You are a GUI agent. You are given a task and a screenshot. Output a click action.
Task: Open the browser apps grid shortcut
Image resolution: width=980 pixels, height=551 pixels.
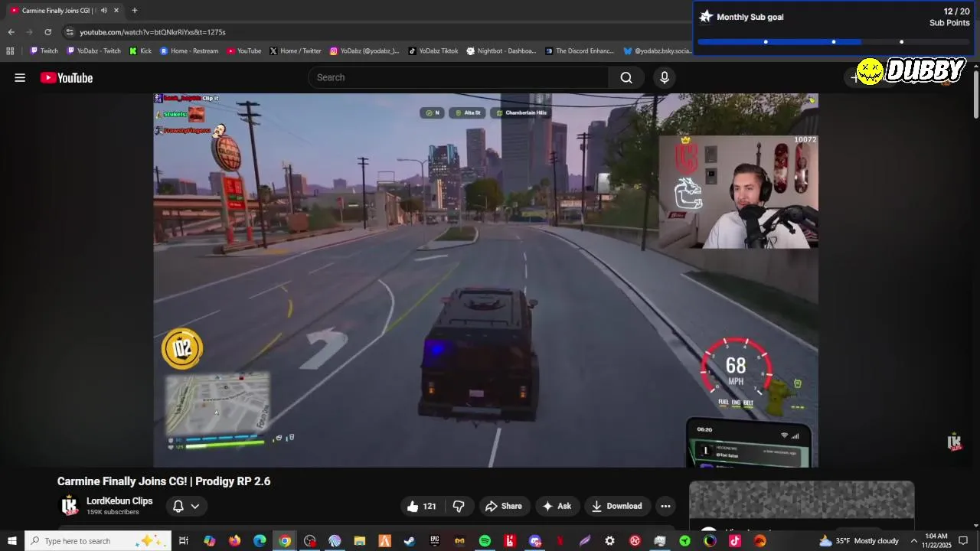coord(10,51)
